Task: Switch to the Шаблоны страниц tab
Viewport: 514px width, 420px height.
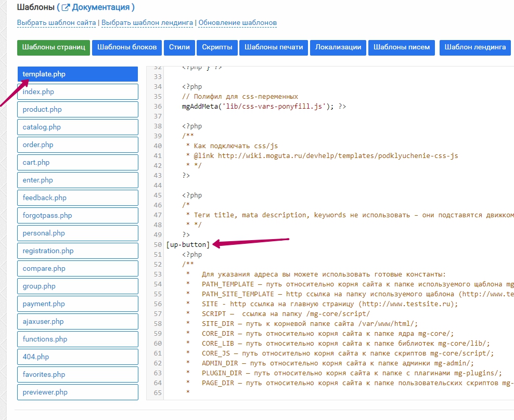Action: (54, 47)
